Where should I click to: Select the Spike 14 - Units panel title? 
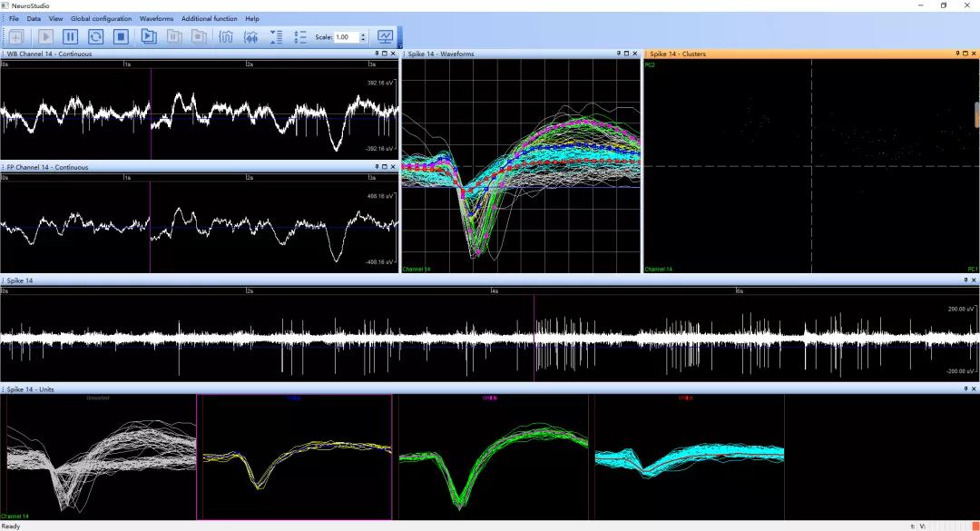click(x=30, y=389)
